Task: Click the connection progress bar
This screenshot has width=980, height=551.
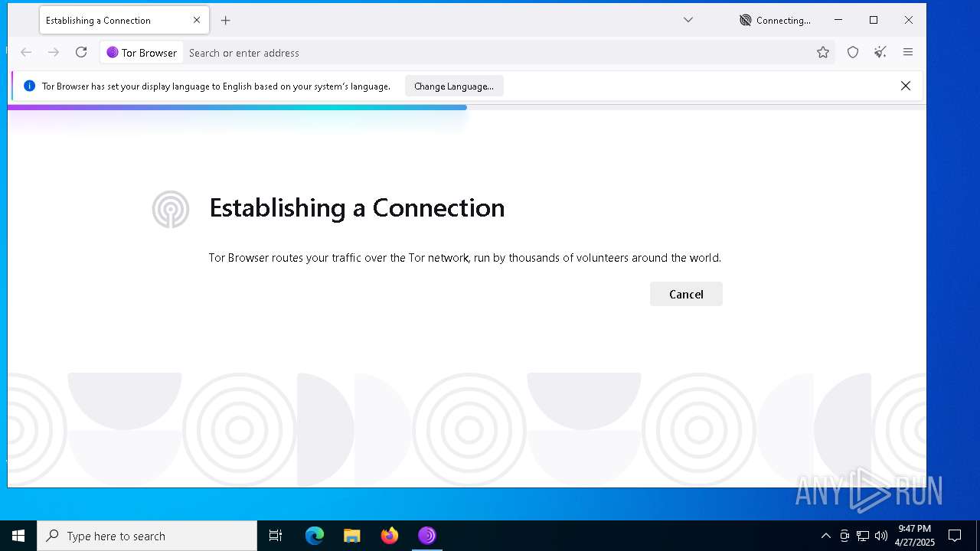Action: [467, 107]
